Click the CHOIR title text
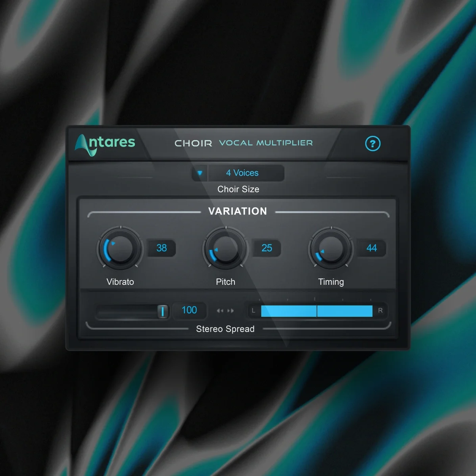The width and height of the screenshot is (476, 476). pyautogui.click(x=194, y=143)
